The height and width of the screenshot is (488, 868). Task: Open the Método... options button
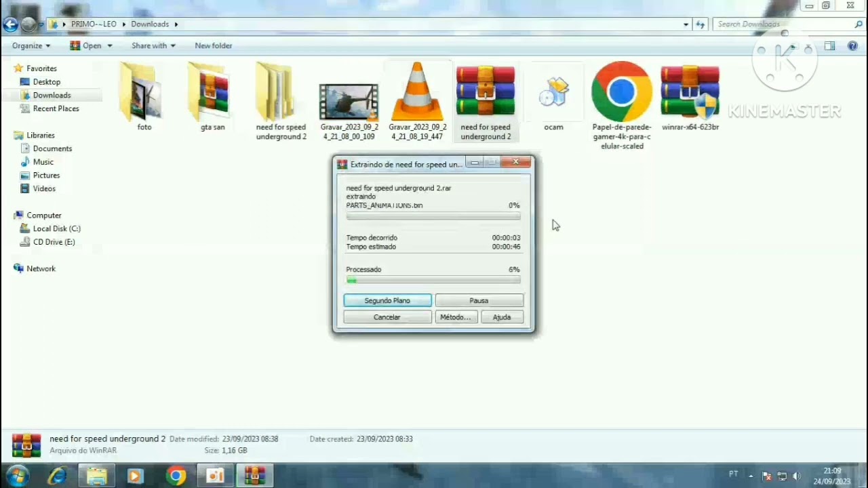click(x=455, y=317)
